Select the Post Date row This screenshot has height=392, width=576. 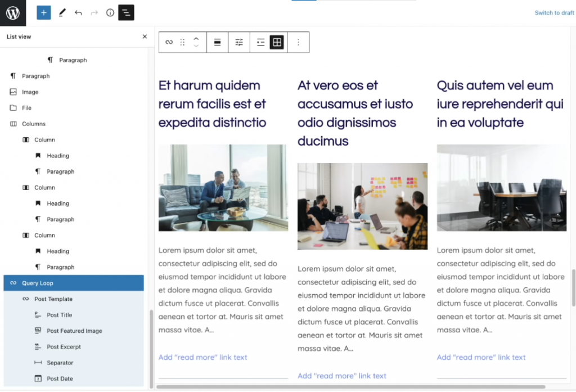(74, 379)
